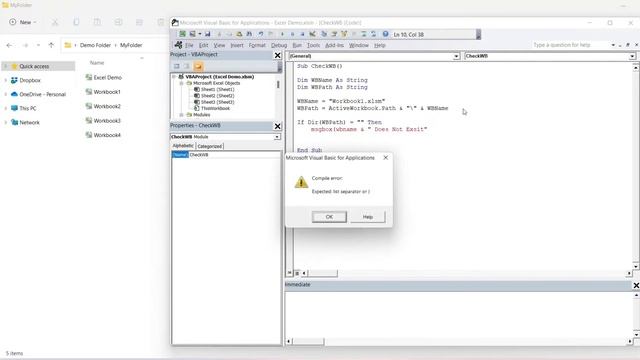Open the (General) object dropdown
Image resolution: width=640 pixels, height=360 pixels.
456,56
